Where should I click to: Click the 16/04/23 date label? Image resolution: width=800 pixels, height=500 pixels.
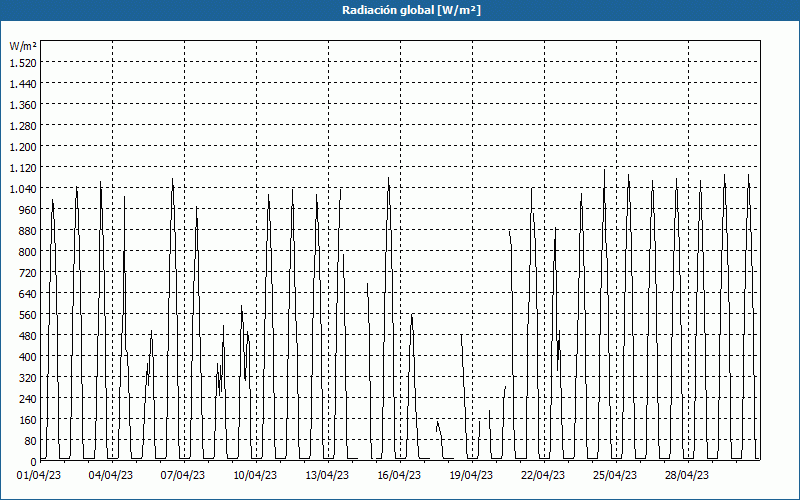pyautogui.click(x=398, y=475)
